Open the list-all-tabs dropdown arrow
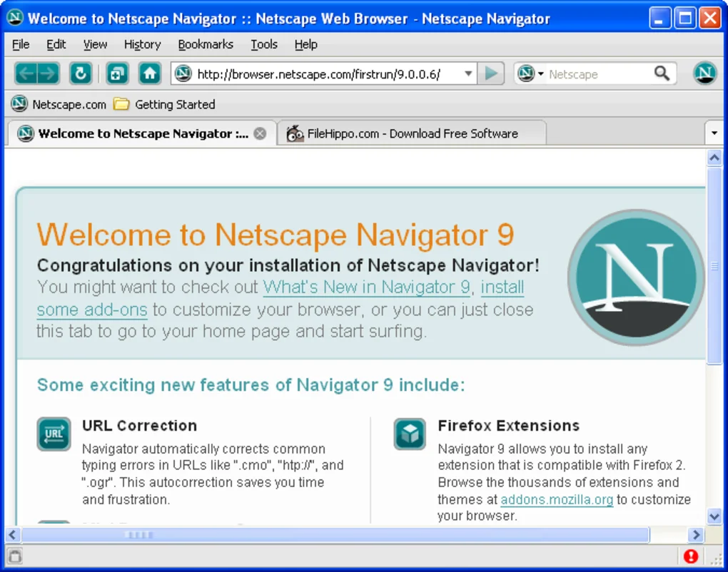 714,133
